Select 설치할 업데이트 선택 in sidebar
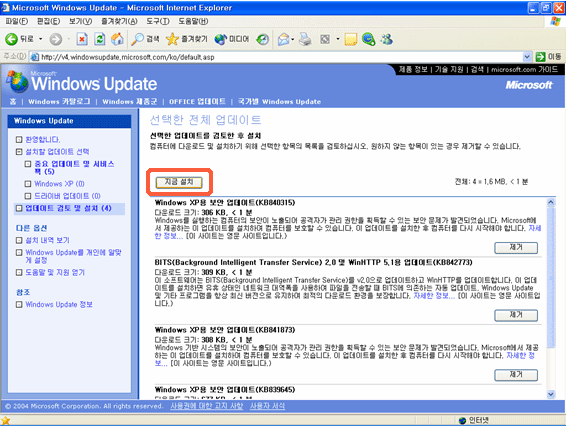566x427 pixels. (x=57, y=152)
